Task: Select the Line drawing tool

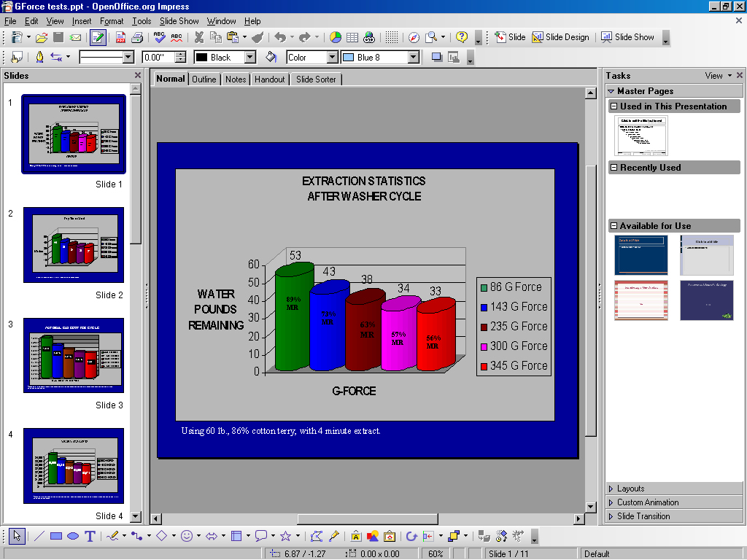Action: click(39, 536)
